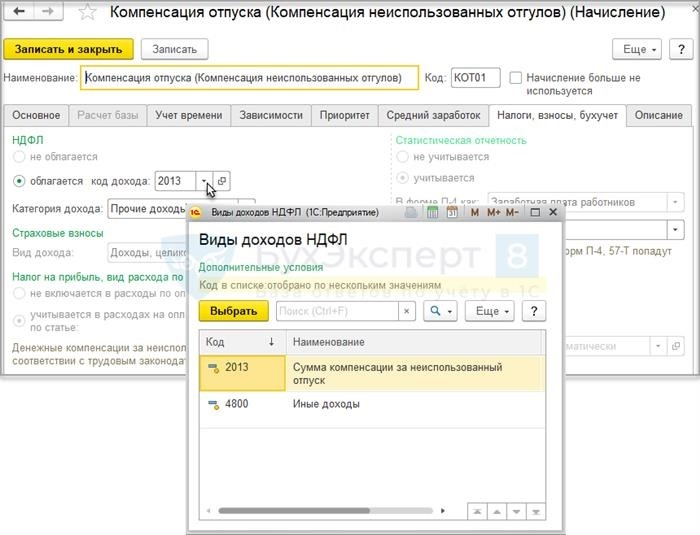Expand the dropdown below Заработная плата работников
Screen dimensions: 700x535
click(x=675, y=230)
